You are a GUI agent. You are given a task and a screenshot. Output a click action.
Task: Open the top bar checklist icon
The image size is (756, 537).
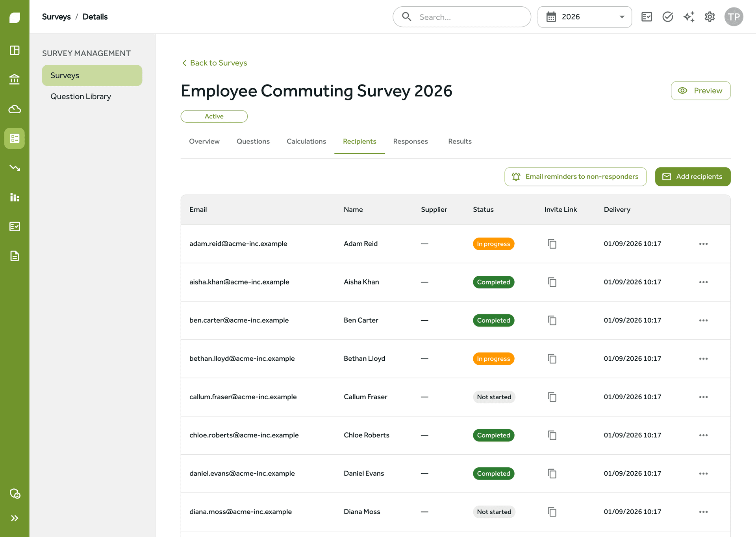point(647,17)
